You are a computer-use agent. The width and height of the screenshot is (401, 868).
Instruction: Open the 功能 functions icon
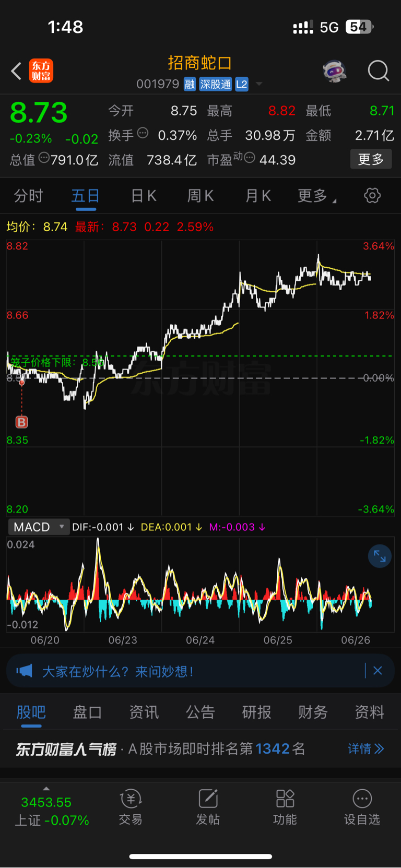coord(285,807)
